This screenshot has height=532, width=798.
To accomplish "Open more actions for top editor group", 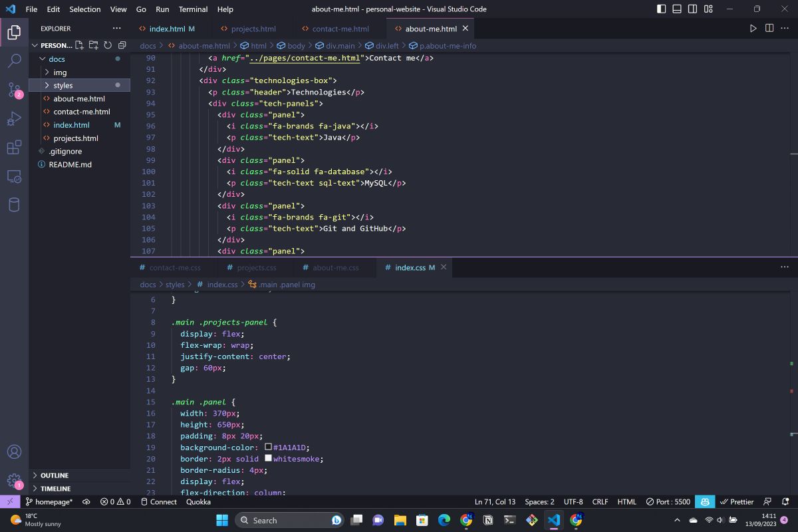I will click(x=785, y=29).
